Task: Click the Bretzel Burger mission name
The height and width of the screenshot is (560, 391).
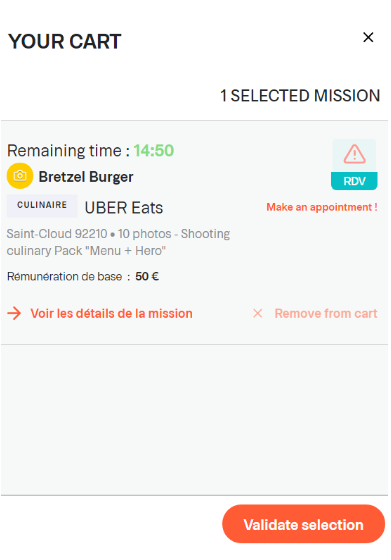Action: coord(86,177)
